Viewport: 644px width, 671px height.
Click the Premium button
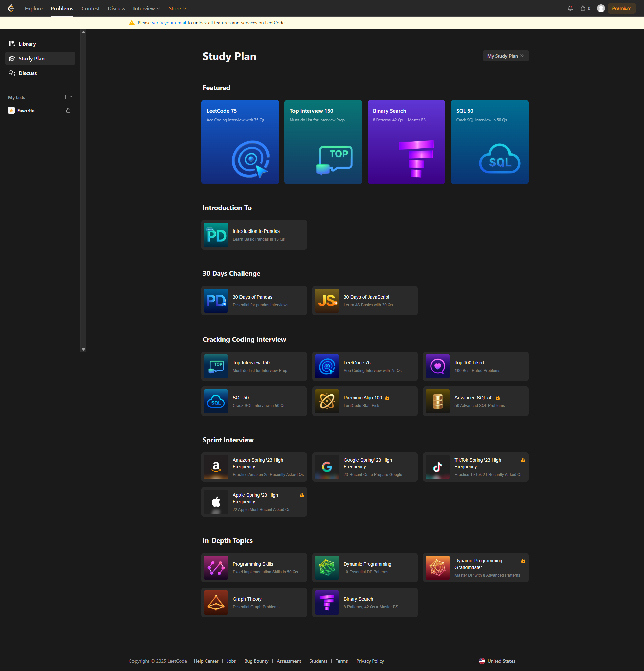coord(622,9)
